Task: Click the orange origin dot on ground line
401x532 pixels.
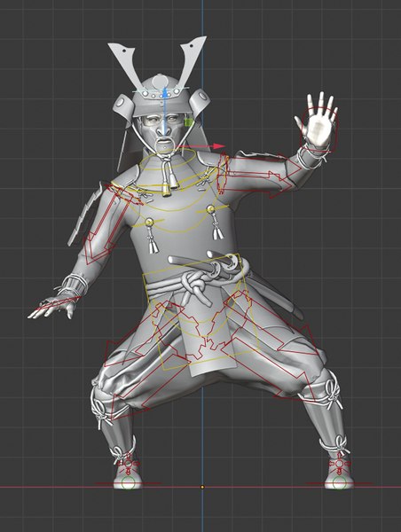Action: click(x=202, y=487)
